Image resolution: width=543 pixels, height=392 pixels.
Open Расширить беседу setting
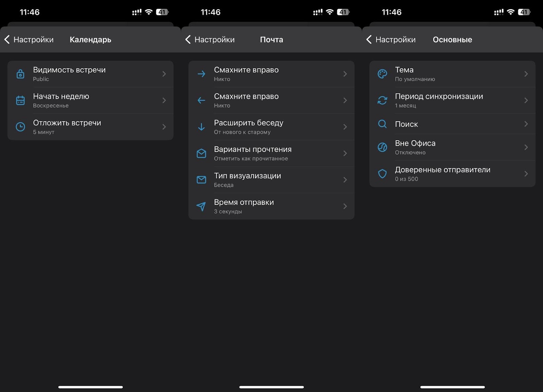click(x=271, y=127)
